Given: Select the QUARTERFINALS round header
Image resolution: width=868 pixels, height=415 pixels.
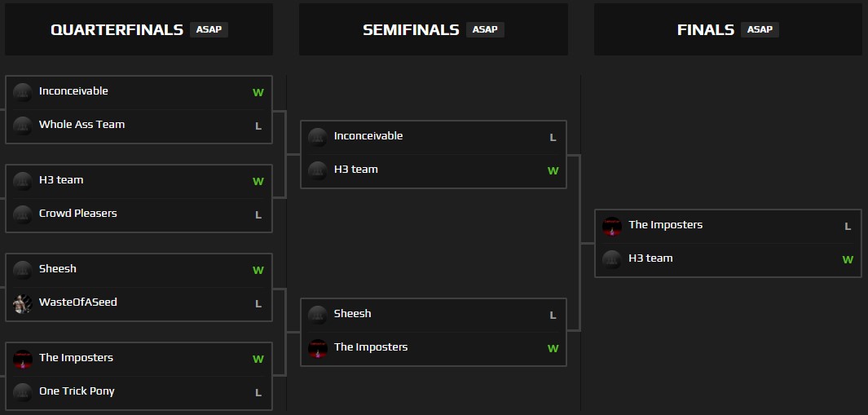Looking at the screenshot, I should 117,30.
